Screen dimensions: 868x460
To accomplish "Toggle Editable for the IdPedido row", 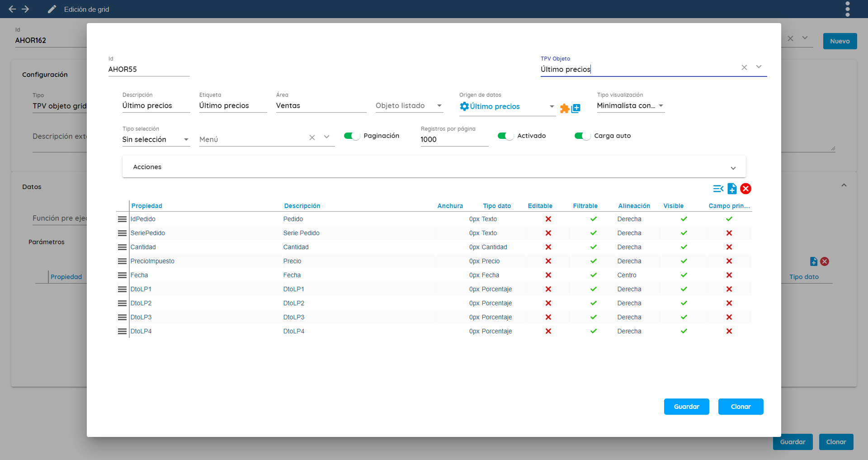I will click(x=548, y=219).
